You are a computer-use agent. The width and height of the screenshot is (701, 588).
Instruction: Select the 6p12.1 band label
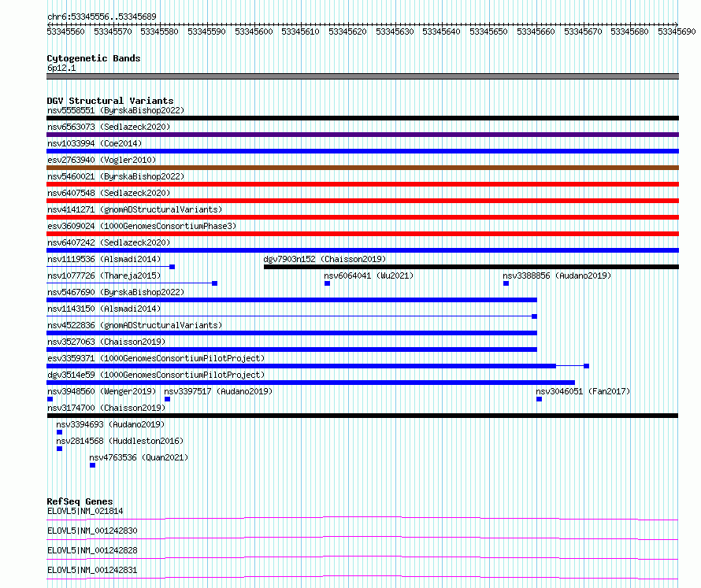point(61,68)
